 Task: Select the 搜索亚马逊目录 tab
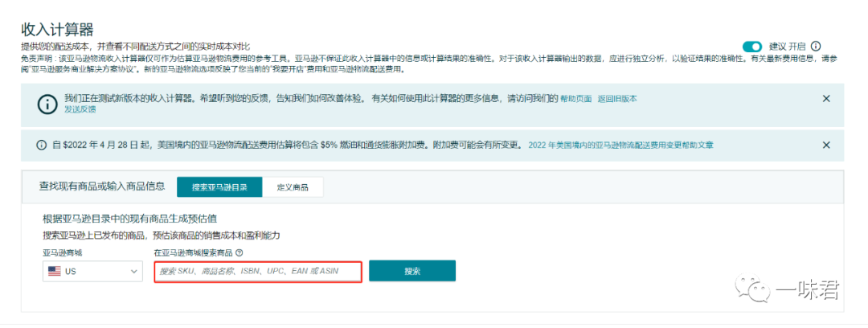tap(219, 187)
